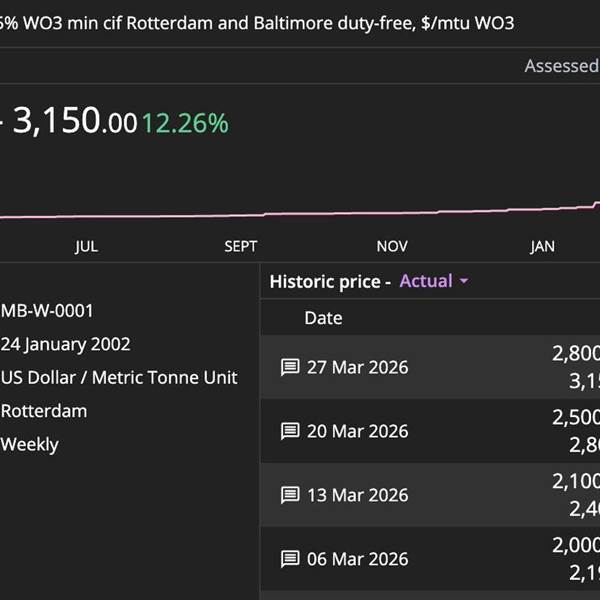Click the NOV label on chart axis
Viewport: 600px width, 600px height.
coord(392,246)
